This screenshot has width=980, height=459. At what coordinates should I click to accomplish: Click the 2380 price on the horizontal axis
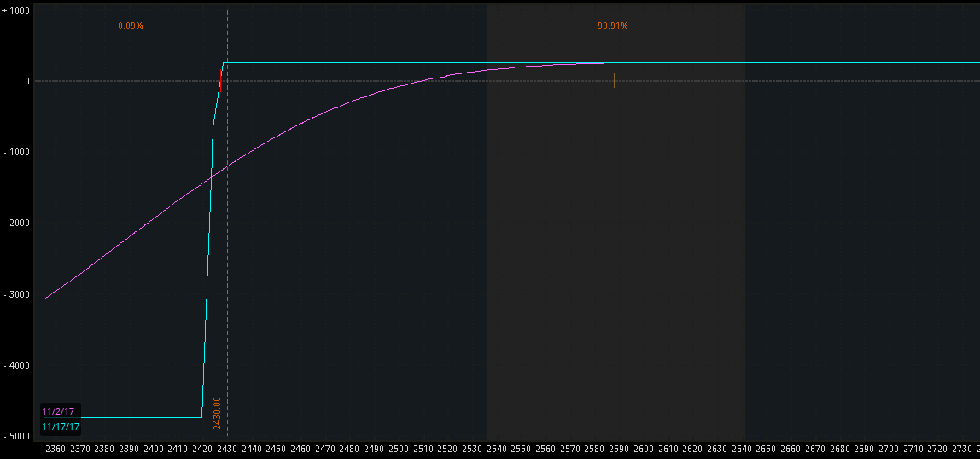click(104, 449)
